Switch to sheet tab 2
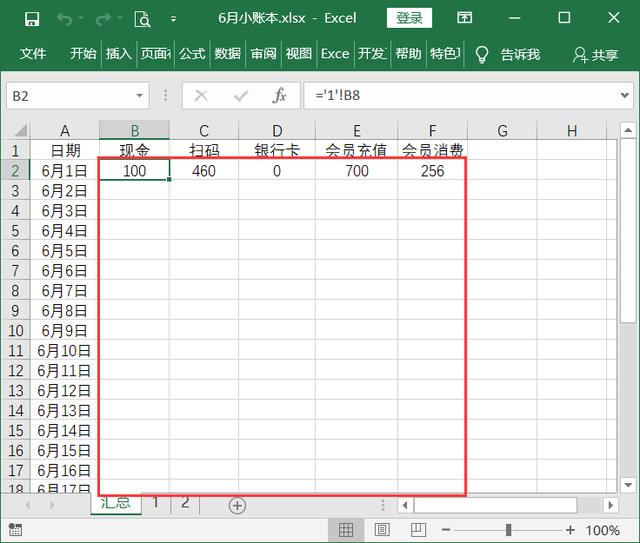This screenshot has height=543, width=640. click(185, 503)
